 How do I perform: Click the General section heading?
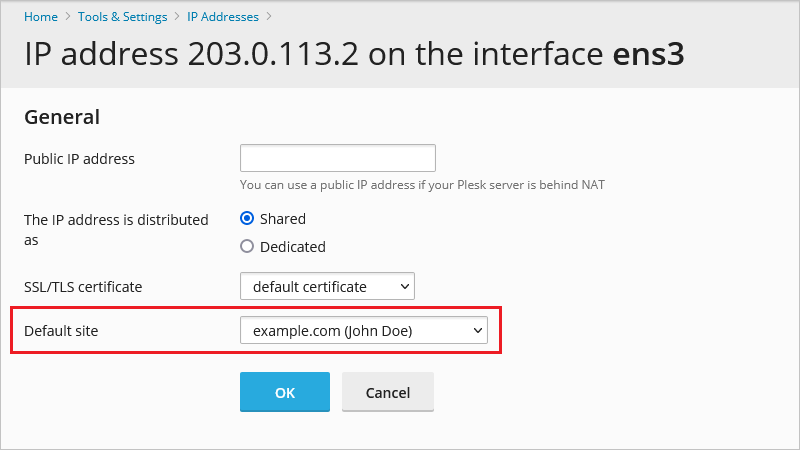[x=62, y=117]
